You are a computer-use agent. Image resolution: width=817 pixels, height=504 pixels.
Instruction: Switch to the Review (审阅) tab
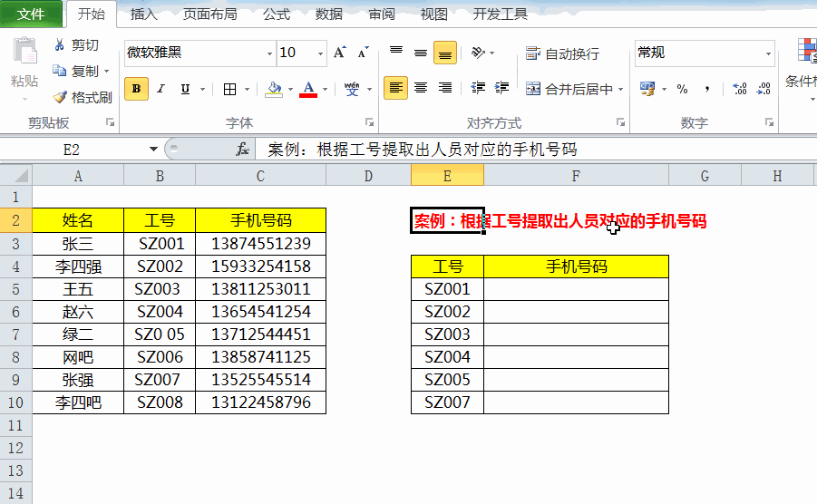click(x=382, y=15)
